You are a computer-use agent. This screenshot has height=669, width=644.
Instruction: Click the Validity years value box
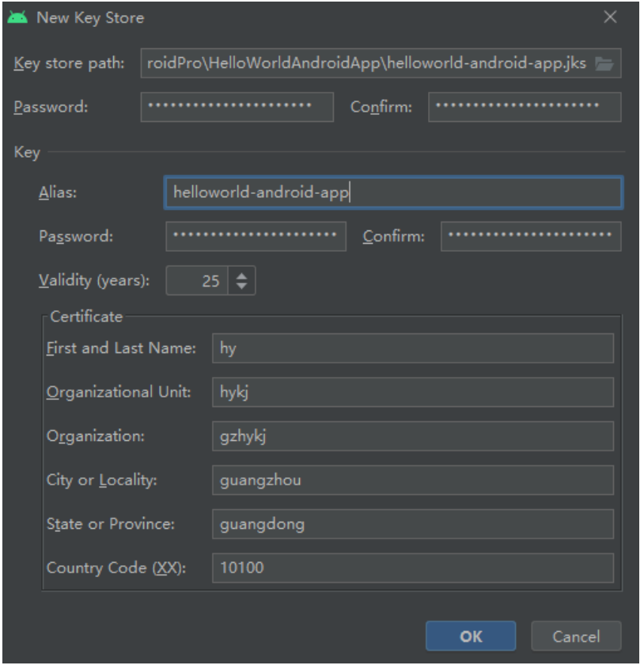pos(198,281)
